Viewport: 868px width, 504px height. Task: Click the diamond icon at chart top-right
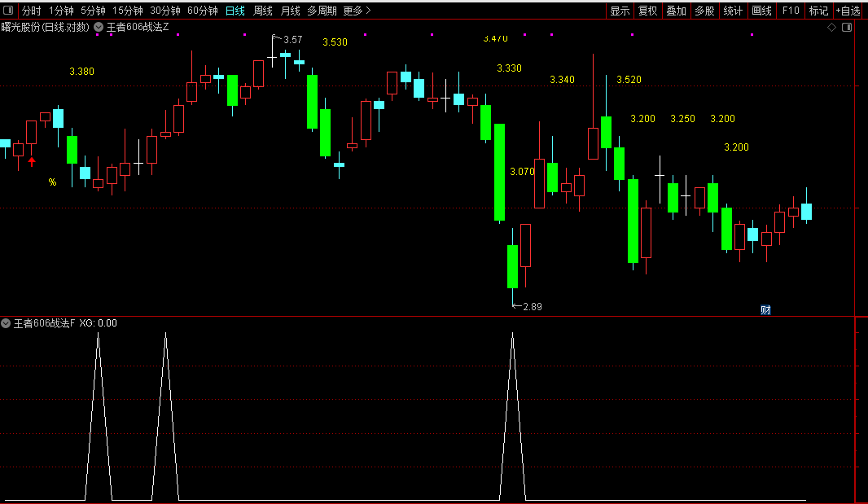831,27
